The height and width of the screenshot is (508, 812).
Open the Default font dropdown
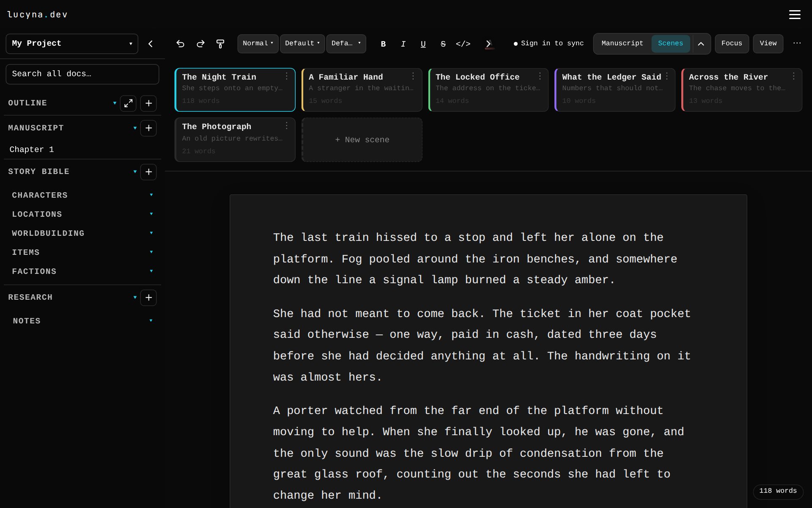(x=302, y=44)
